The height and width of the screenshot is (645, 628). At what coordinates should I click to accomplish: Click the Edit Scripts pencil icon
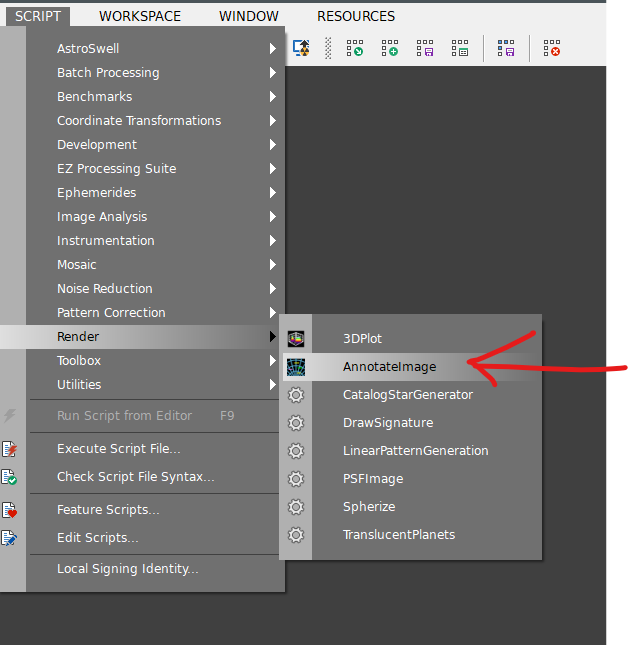click(10, 538)
